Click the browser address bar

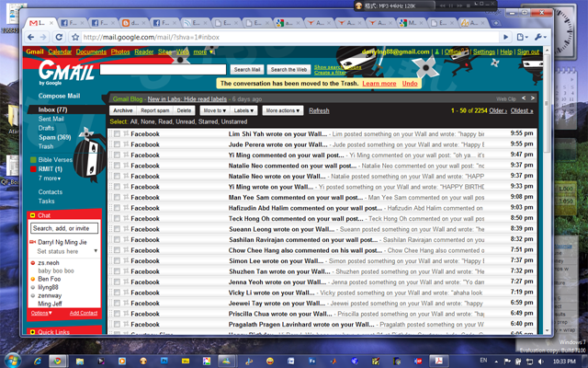point(288,37)
